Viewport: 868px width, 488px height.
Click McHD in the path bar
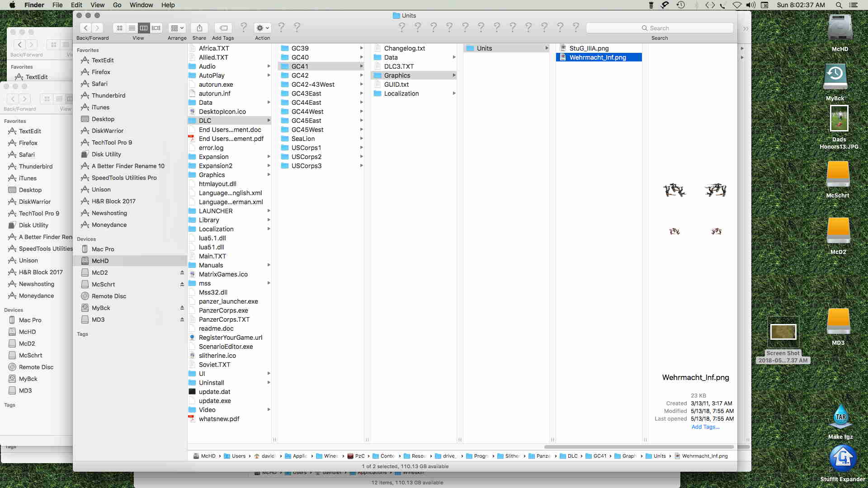pyautogui.click(x=204, y=456)
